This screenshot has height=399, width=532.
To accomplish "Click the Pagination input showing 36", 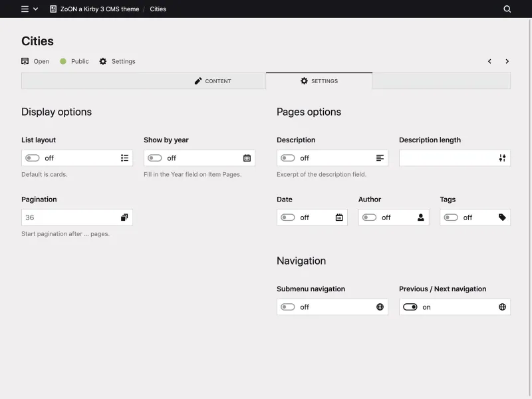I will [66, 217].
